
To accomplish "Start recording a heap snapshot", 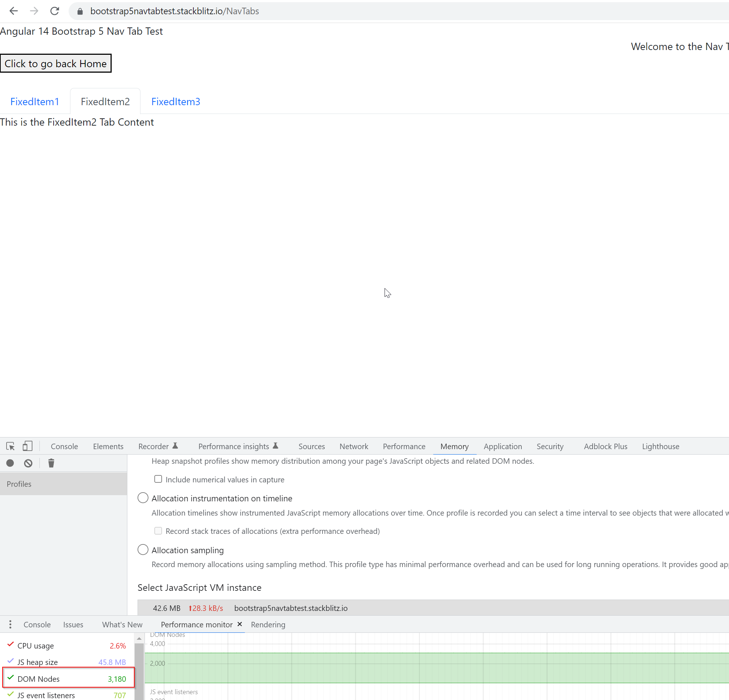I will tap(10, 463).
